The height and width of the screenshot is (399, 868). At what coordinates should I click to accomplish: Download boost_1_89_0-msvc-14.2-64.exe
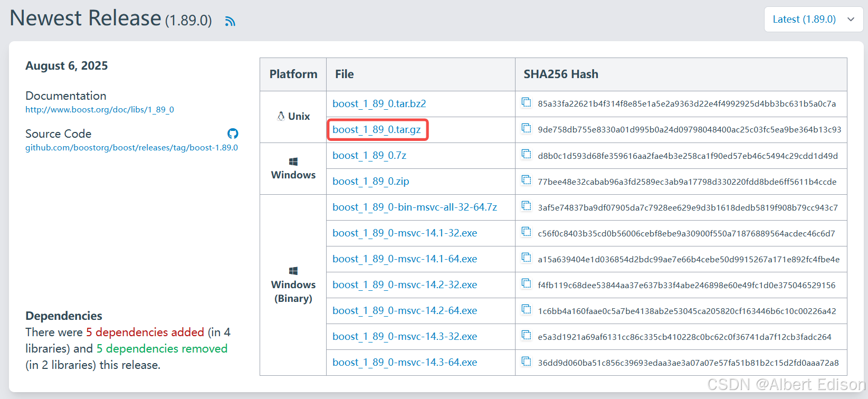tap(405, 310)
